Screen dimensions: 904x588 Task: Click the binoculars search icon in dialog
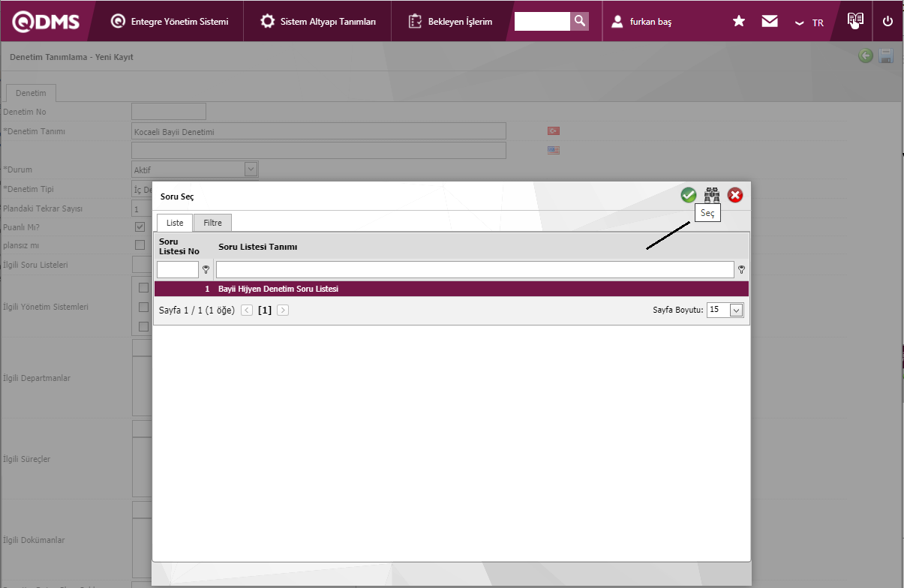coord(712,195)
